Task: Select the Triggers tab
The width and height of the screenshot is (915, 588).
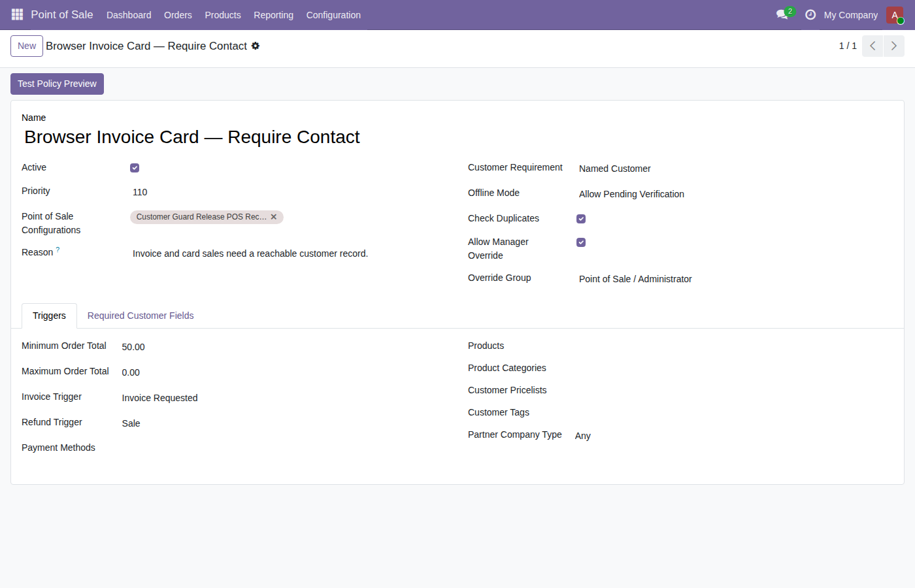Action: (x=49, y=316)
